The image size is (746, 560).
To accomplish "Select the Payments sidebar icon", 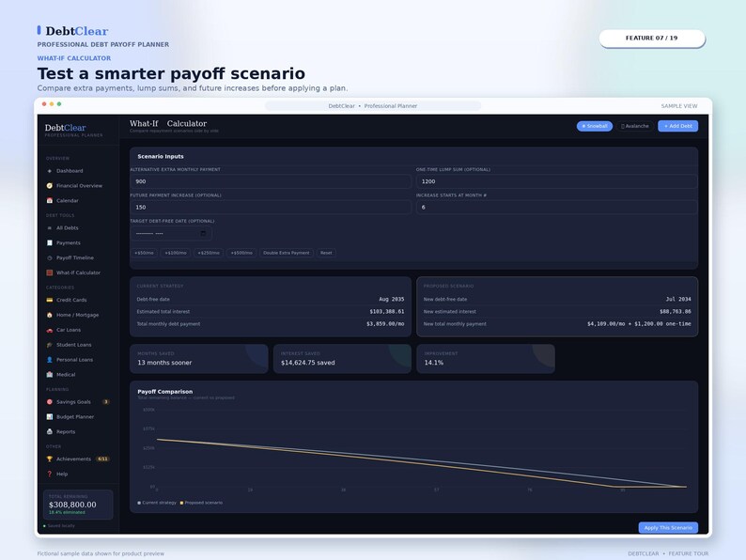I will click(50, 242).
